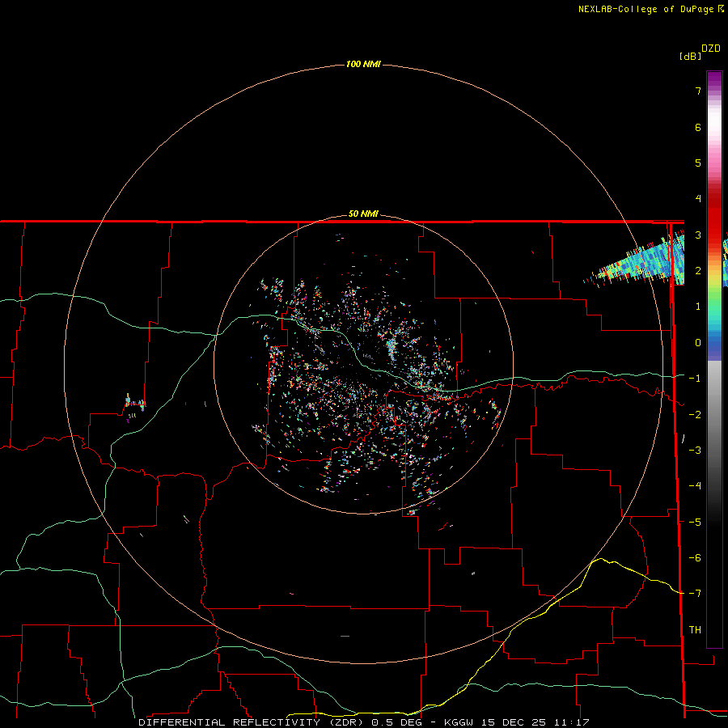This screenshot has width=728, height=728.
Task: Click the 4 value on color scale
Action: tap(698, 199)
